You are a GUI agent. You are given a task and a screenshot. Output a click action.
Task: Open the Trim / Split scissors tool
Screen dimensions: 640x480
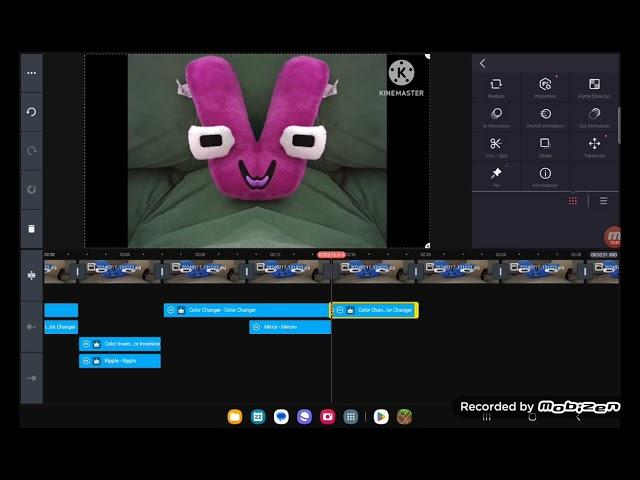click(x=496, y=147)
